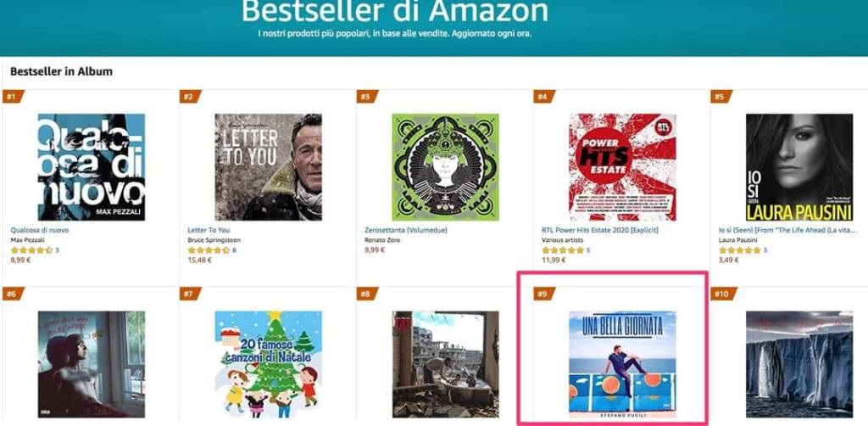Screen dimensions: 868x426
Task: Open the rank #6 album cover
Action: click(x=92, y=365)
